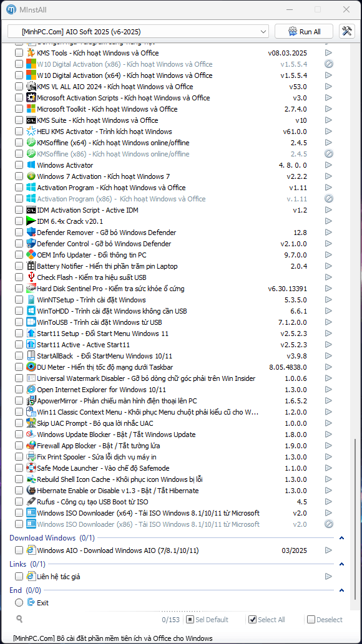Click the End (0/0) group header
This screenshot has width=362, height=644.
26,590
